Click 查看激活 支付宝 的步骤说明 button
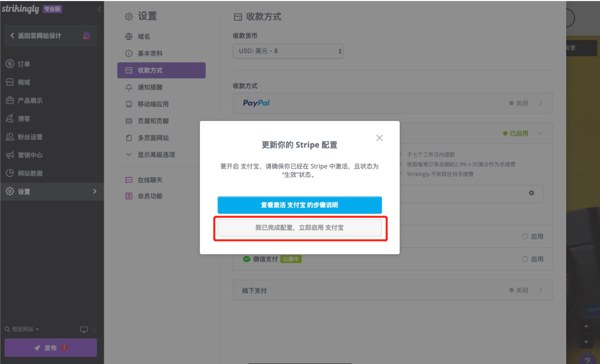600x364 pixels. tap(300, 205)
